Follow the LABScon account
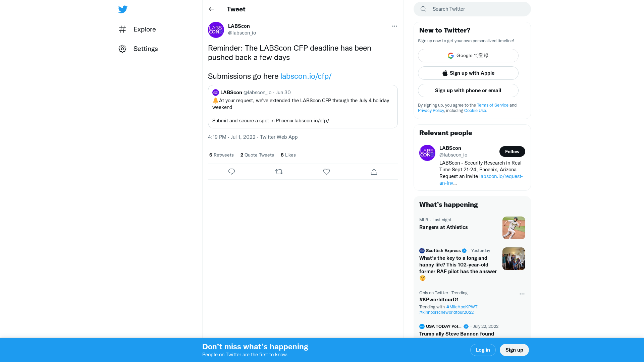Screen dimensions: 644x362 (512, 152)
